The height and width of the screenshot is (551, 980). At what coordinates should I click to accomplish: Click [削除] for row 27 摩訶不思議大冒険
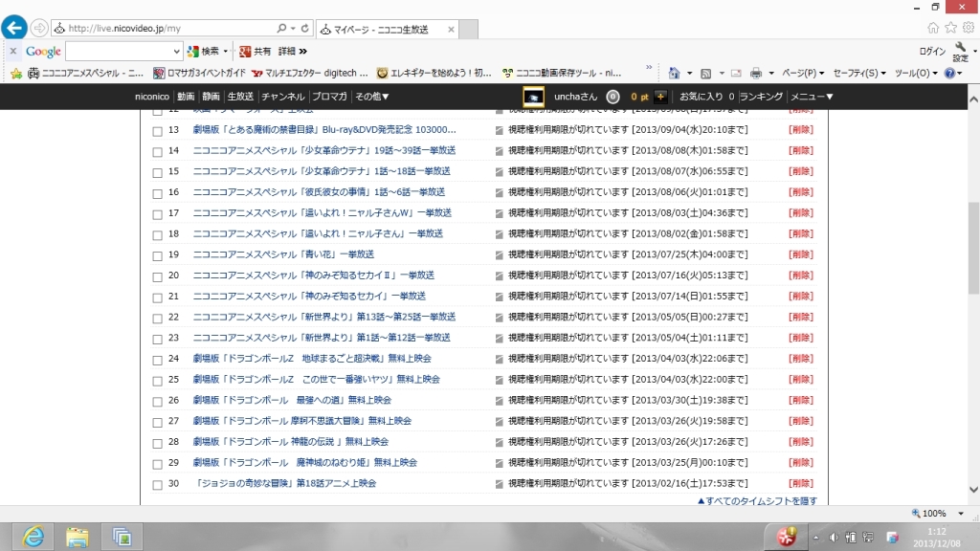(801, 421)
